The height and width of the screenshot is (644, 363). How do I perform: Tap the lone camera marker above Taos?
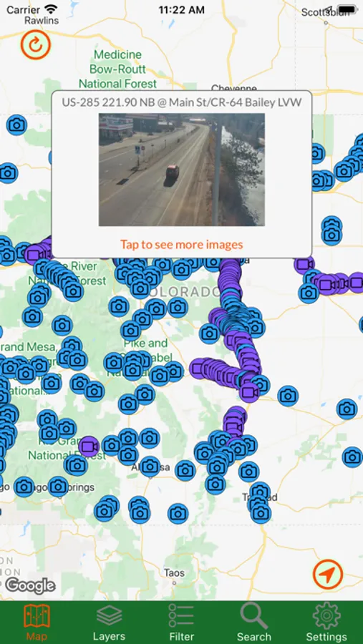(178, 514)
